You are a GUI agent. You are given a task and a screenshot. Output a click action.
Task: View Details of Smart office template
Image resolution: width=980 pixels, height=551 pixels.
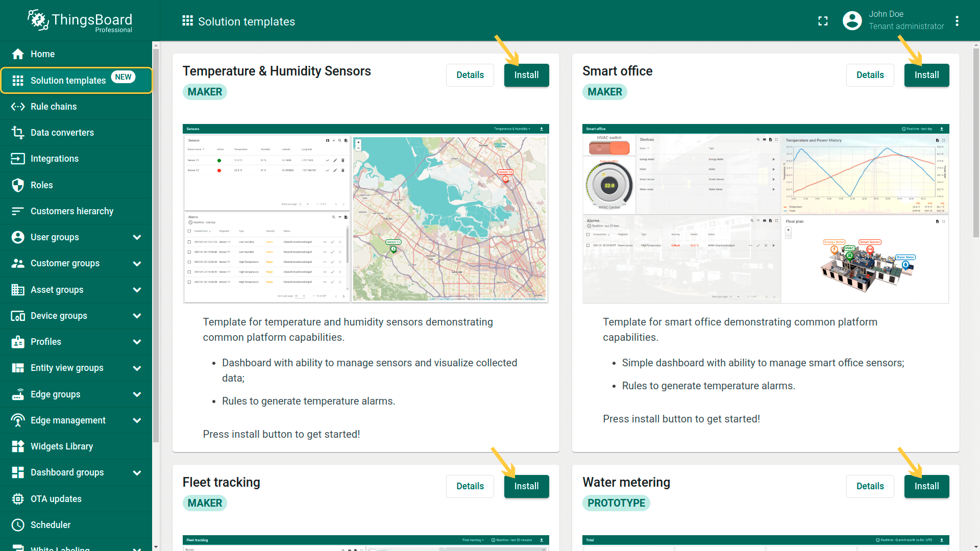coord(870,75)
